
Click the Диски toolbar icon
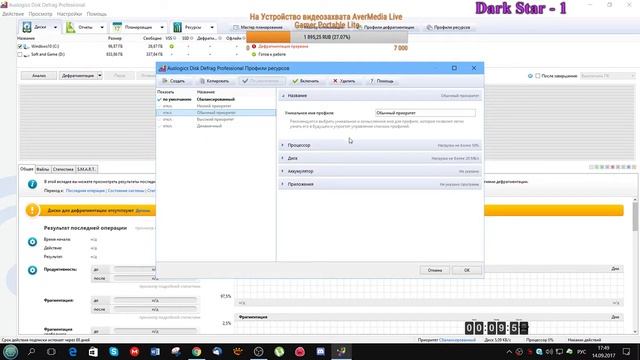[x=27, y=27]
